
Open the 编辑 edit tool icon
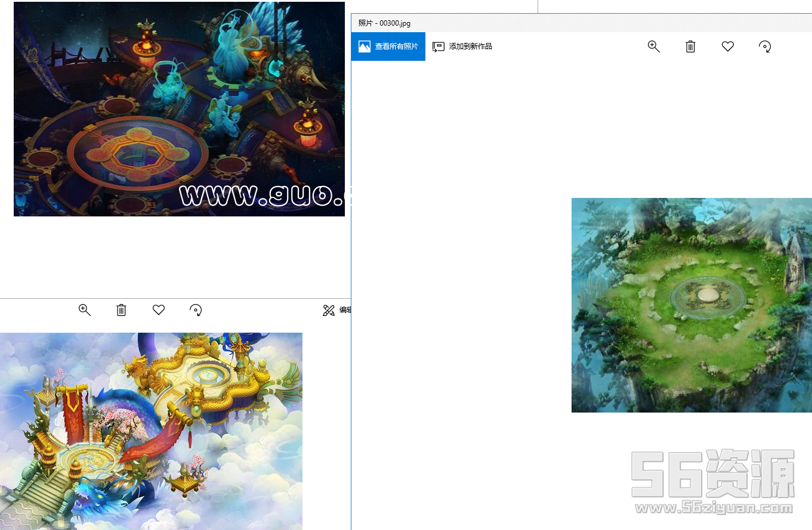point(329,310)
